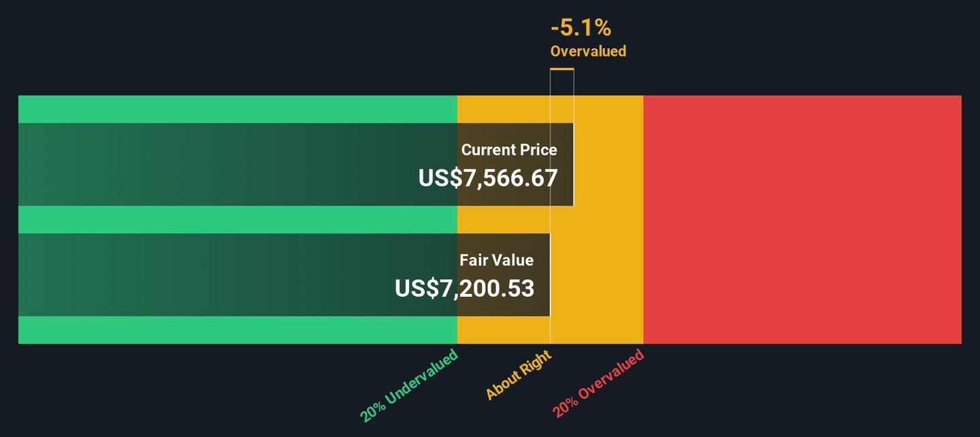The width and height of the screenshot is (980, 437).
Task: Click the red overvalued zone
Action: [802, 219]
